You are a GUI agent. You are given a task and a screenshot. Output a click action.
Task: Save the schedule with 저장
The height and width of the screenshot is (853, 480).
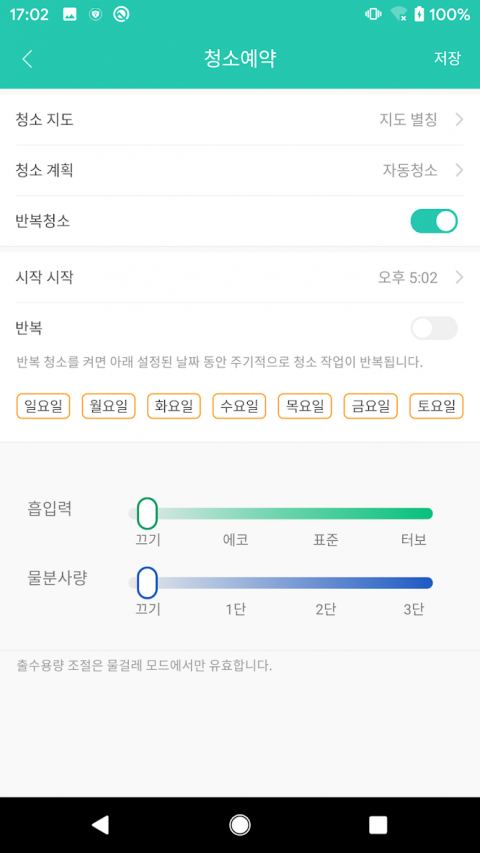447,58
